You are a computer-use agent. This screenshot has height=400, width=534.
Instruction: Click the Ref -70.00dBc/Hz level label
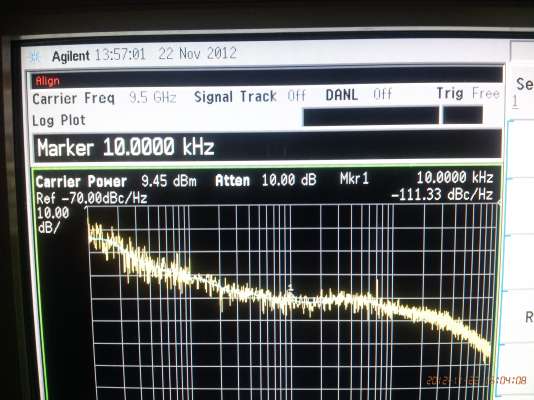pos(92,198)
